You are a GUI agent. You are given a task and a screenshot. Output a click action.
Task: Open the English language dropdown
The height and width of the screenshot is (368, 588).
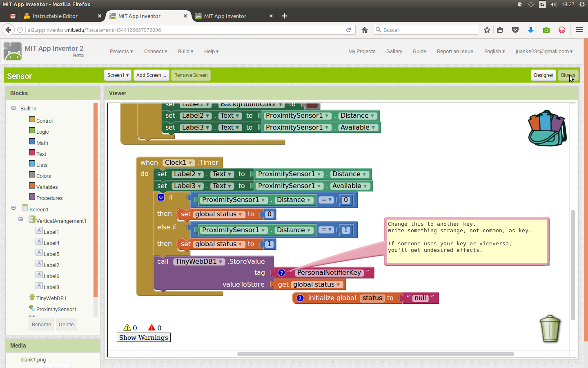(x=494, y=52)
